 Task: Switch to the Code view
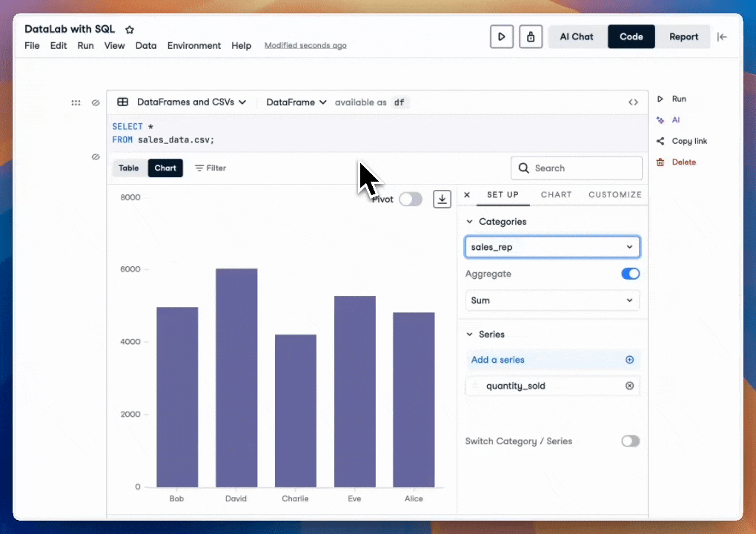(x=631, y=36)
